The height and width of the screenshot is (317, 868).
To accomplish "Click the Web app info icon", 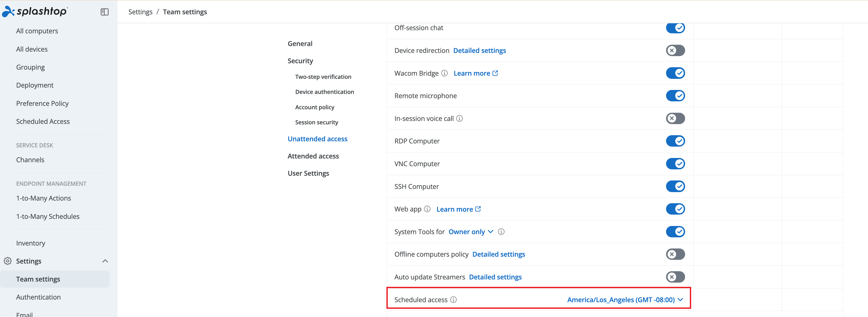I will (427, 209).
